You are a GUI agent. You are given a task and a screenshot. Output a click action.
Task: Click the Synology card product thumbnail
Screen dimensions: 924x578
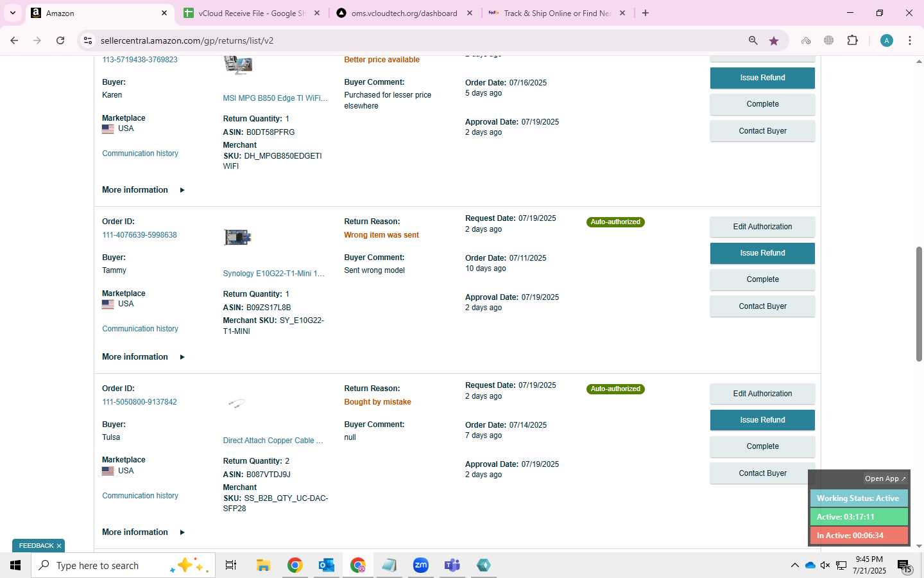pyautogui.click(x=237, y=238)
